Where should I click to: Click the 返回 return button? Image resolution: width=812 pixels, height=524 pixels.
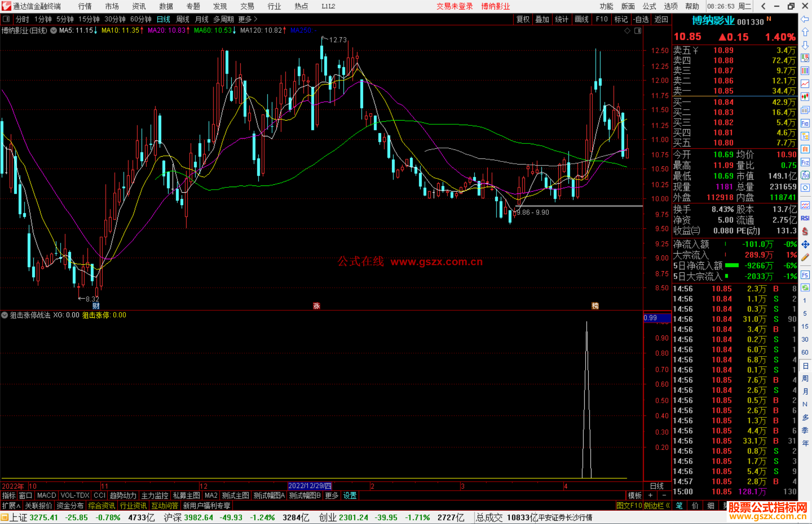[661, 19]
